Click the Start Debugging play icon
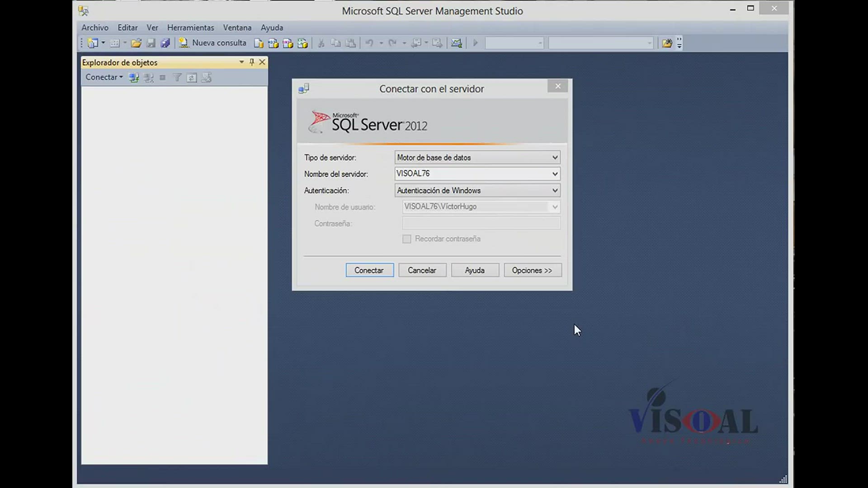The image size is (868, 488). 475,43
